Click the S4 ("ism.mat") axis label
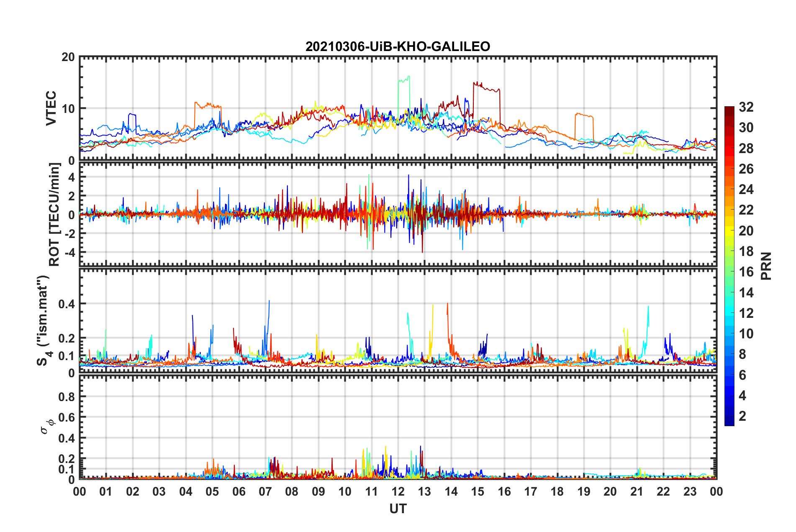This screenshot has height=532, width=796. pos(44,320)
